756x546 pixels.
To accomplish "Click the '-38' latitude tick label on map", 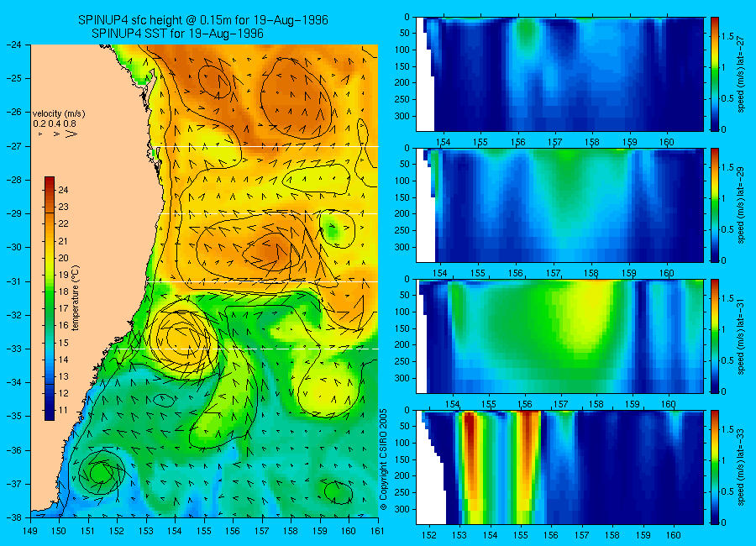I will pyautogui.click(x=14, y=517).
